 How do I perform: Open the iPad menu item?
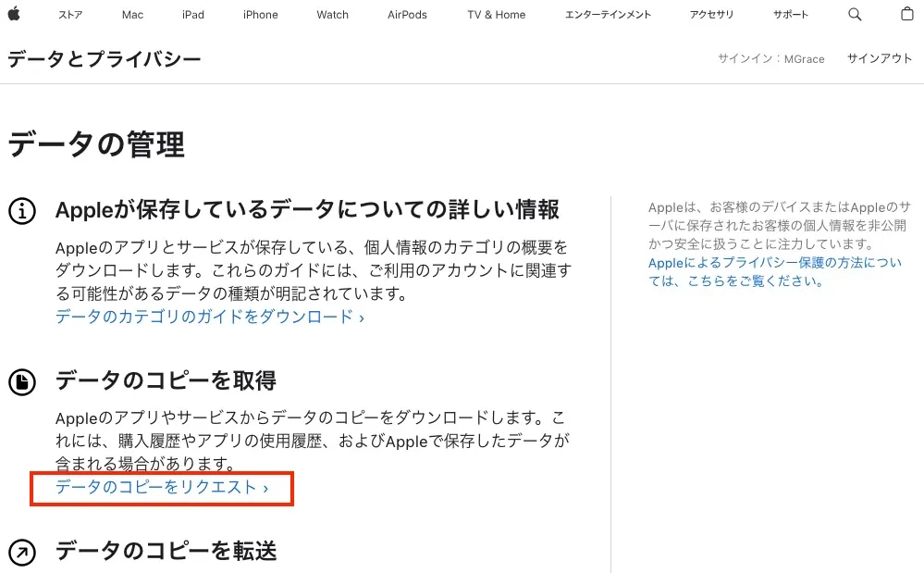192,15
